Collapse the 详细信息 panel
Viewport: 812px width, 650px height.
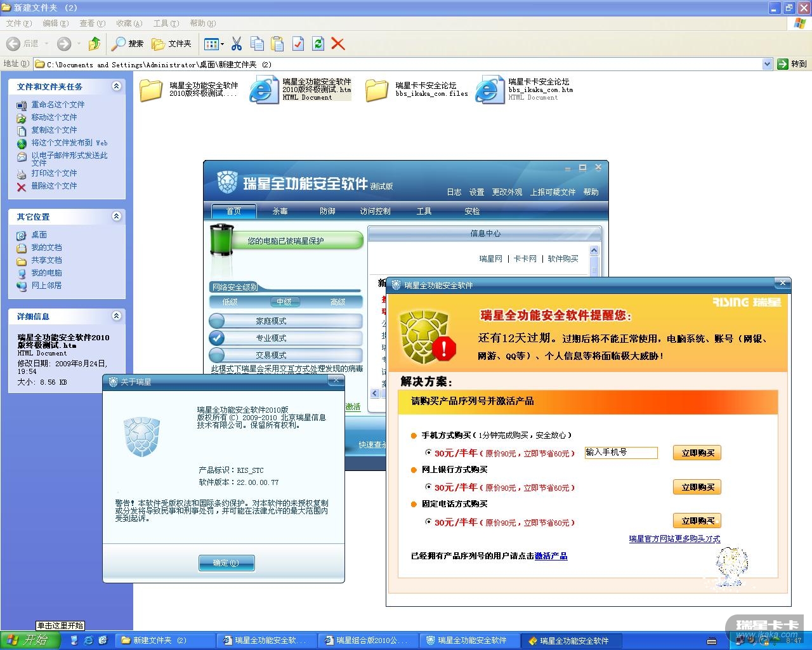coord(116,315)
